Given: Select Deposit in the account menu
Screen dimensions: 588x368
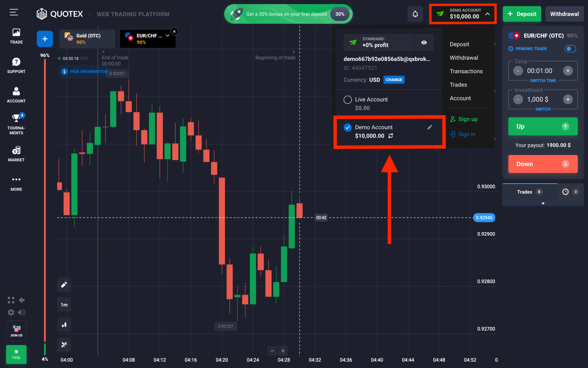Looking at the screenshot, I should [459, 44].
